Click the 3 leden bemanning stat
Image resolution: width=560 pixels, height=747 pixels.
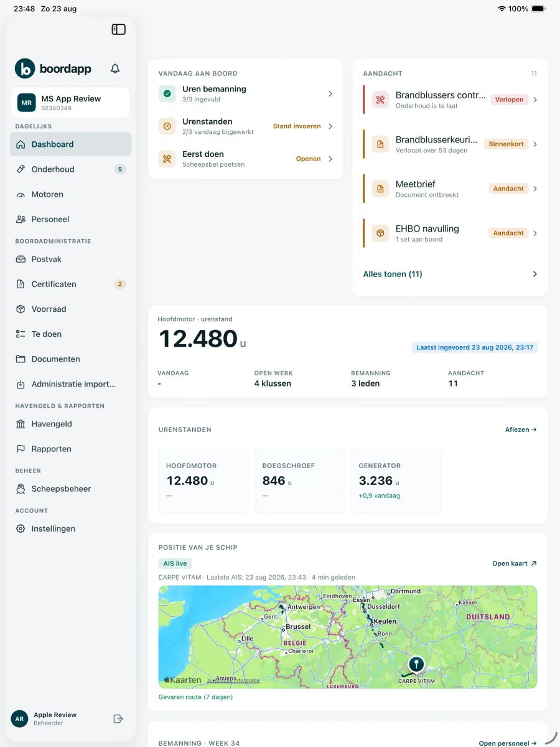[x=365, y=383]
